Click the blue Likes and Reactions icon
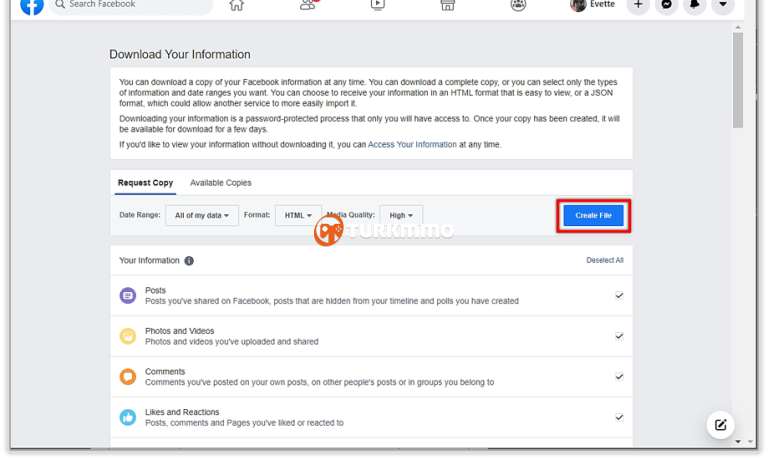The width and height of the screenshot is (768, 460). (x=128, y=417)
